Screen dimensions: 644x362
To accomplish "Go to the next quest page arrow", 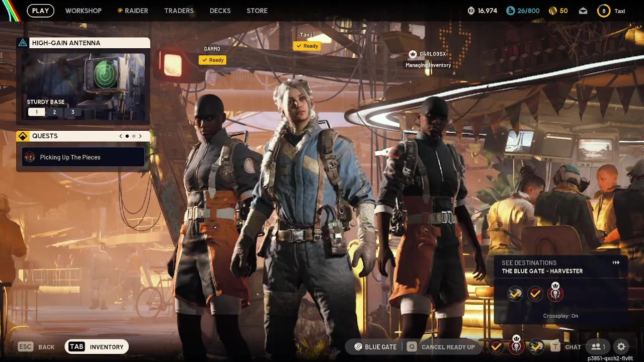I will tap(140, 136).
